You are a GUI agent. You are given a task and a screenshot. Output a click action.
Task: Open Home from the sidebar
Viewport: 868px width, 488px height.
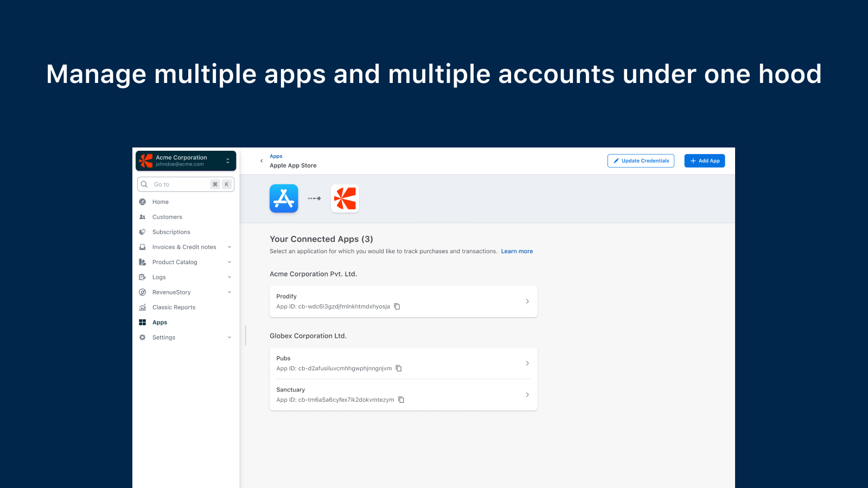coord(161,202)
